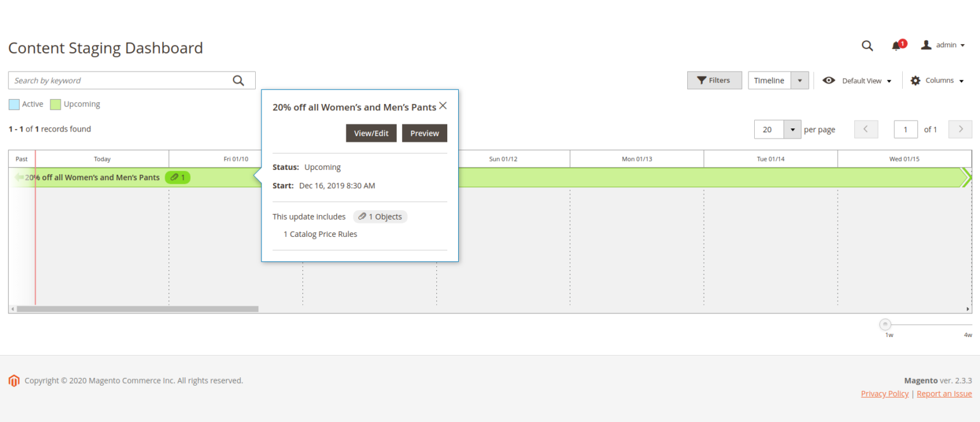The height and width of the screenshot is (422, 980).
Task: Expand the Timeline view mode dropdown
Action: pos(799,80)
